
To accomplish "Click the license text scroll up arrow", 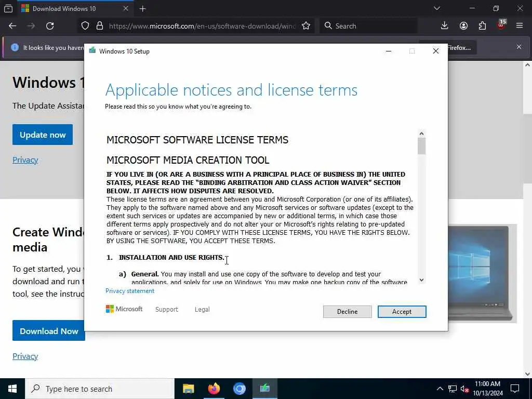I will pyautogui.click(x=421, y=134).
